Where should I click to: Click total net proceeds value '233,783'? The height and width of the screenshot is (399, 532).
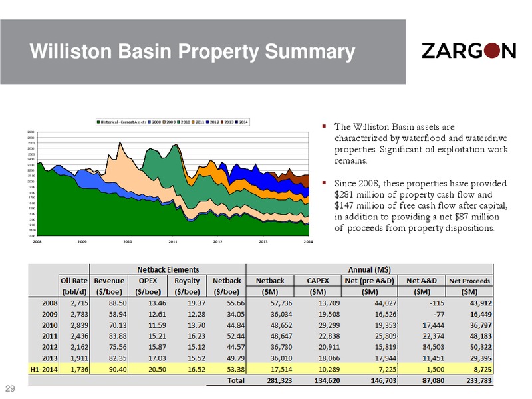point(479,380)
